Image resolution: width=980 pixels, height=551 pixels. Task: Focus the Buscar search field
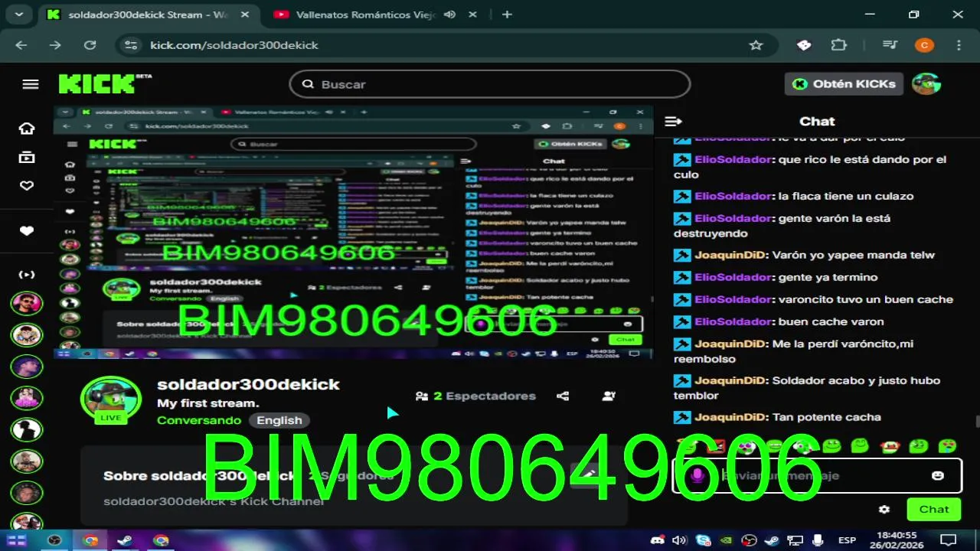coord(490,84)
